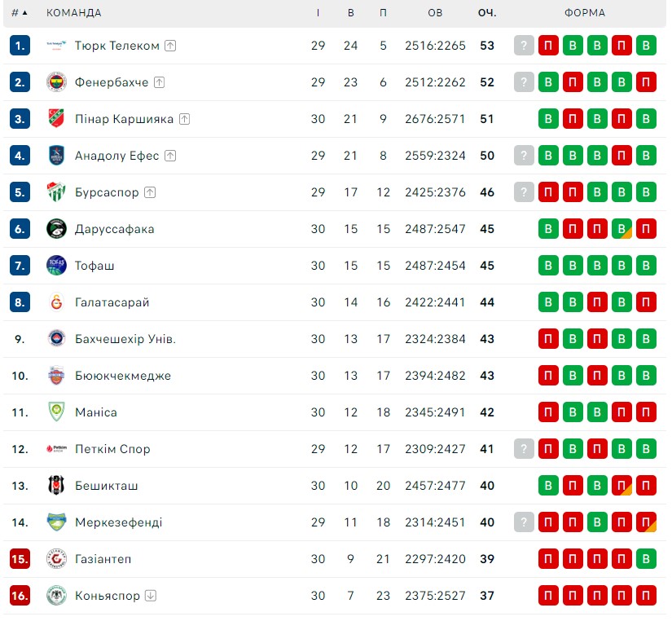Click the Tofaş blue round logo
This screenshot has height=621, width=672.
pos(56,266)
